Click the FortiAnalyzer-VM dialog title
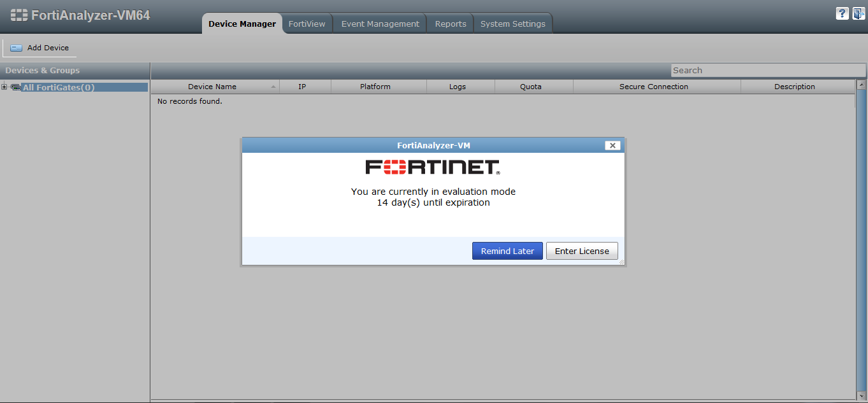Image resolution: width=868 pixels, height=403 pixels. [433, 145]
